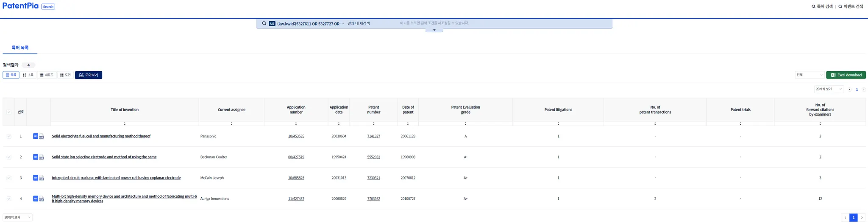868x224 pixels.
Task: Expand the query bar with down arrow
Action: pyautogui.click(x=434, y=30)
